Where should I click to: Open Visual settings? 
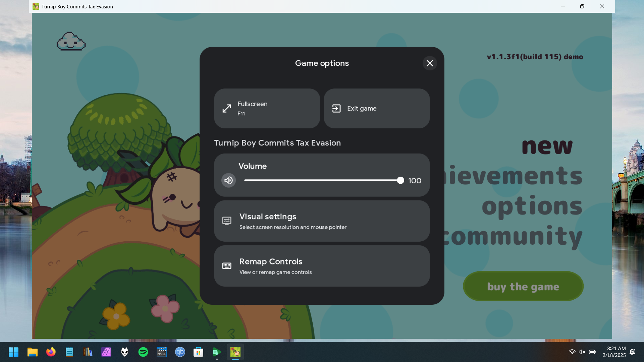point(322,221)
